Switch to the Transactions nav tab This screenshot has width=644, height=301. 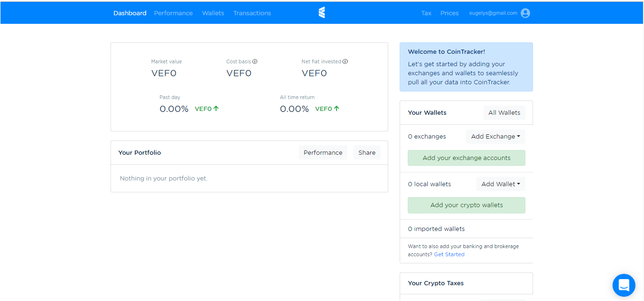252,13
